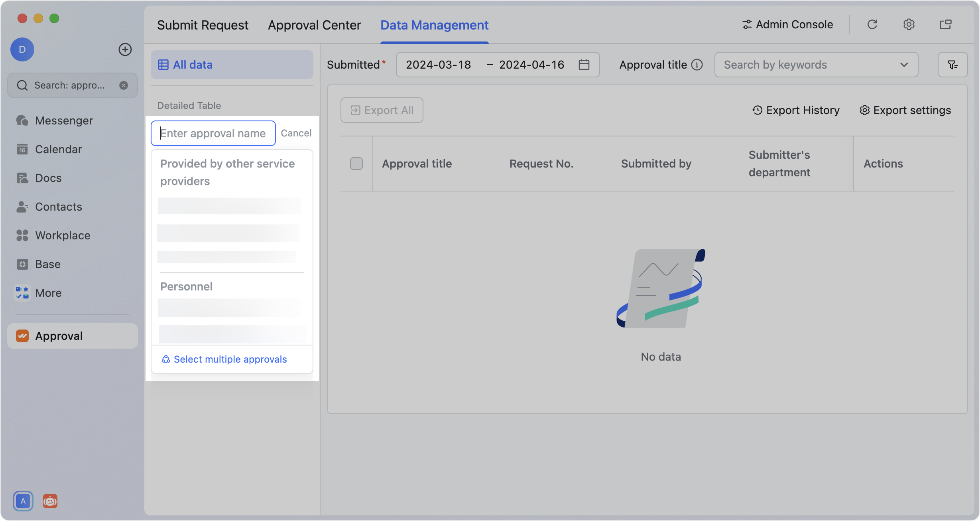Screen dimensions: 980x521
Task: Open Base from the sidebar
Action: pyautogui.click(x=48, y=264)
